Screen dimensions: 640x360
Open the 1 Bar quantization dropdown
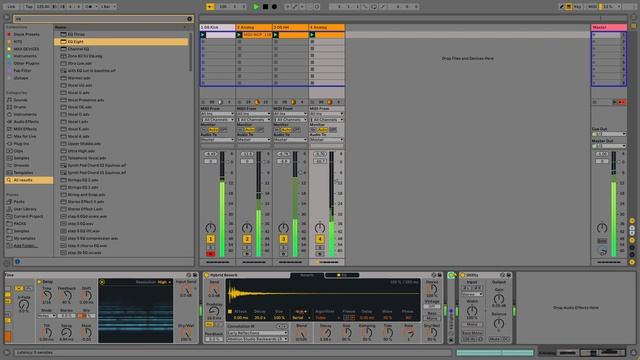(x=108, y=7)
